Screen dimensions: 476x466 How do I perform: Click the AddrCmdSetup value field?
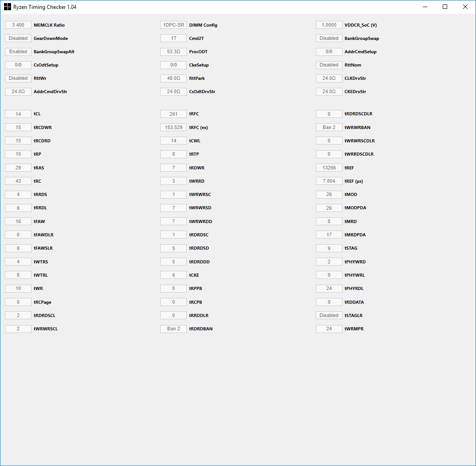coord(329,51)
